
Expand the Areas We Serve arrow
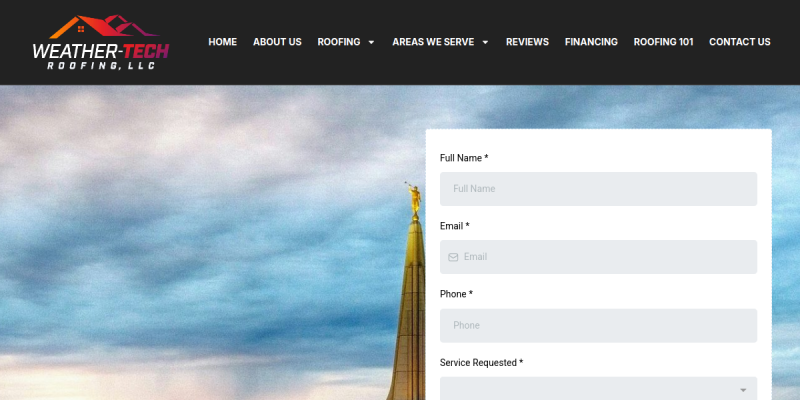point(485,42)
